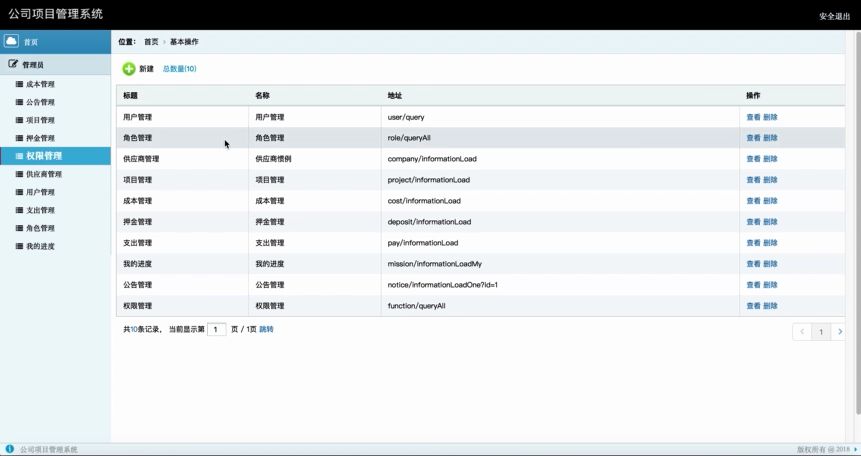Go to next page arrow
Screen dimensions: 861x456
[839, 331]
